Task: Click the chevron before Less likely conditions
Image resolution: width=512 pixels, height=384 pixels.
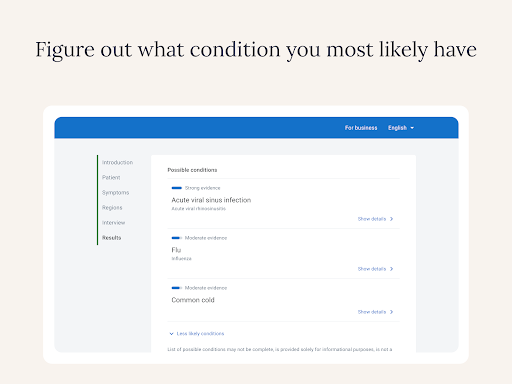Action: (171, 334)
